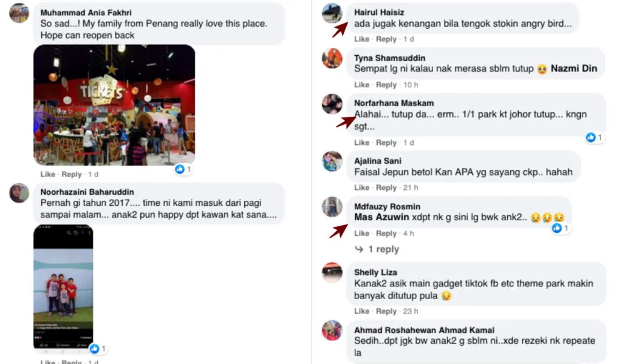Open Noorhazaini Baharuddin's avatar
This screenshot has height=364, width=622.
pos(19,193)
